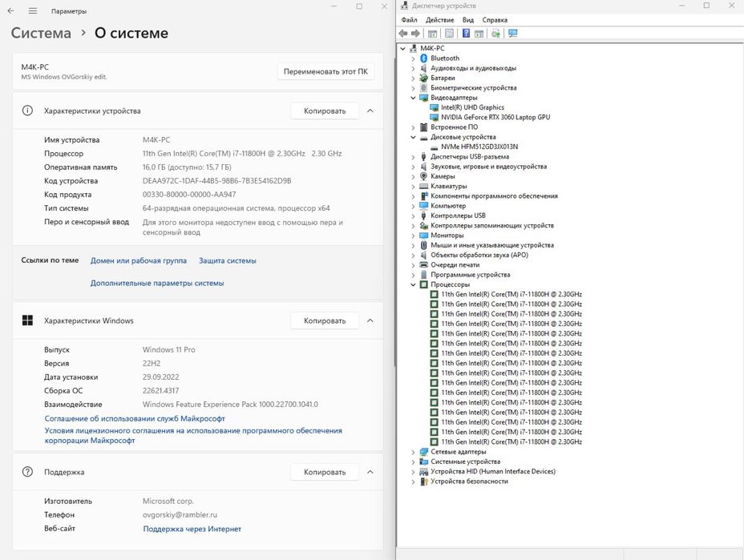Collapse the Дисковые устройства category
The width and height of the screenshot is (744, 560).
click(x=413, y=137)
